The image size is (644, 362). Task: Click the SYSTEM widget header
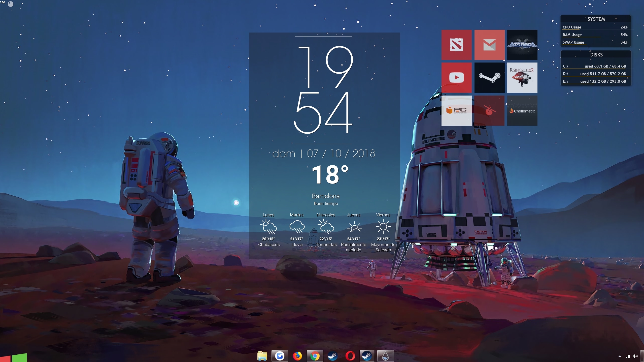click(596, 19)
